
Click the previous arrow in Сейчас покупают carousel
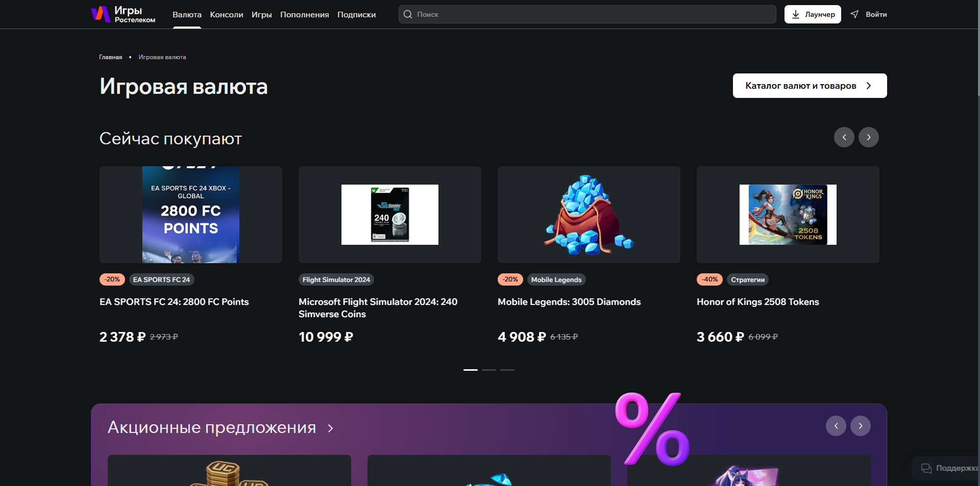(x=844, y=137)
